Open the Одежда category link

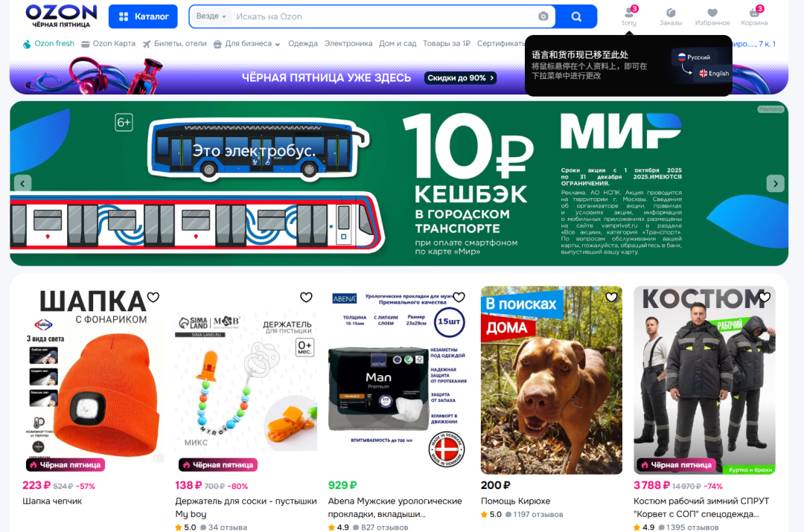tap(302, 44)
